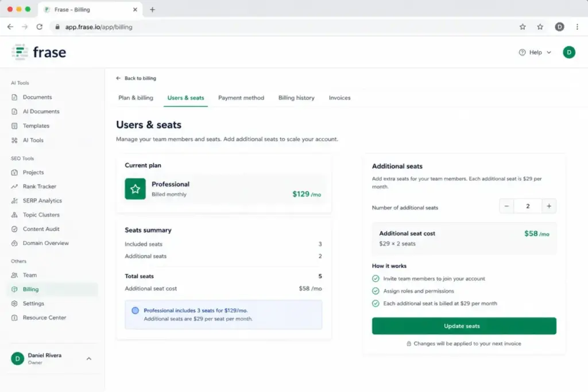Close the Frase - Billing tab
The width and height of the screenshot is (588, 392).
(135, 10)
